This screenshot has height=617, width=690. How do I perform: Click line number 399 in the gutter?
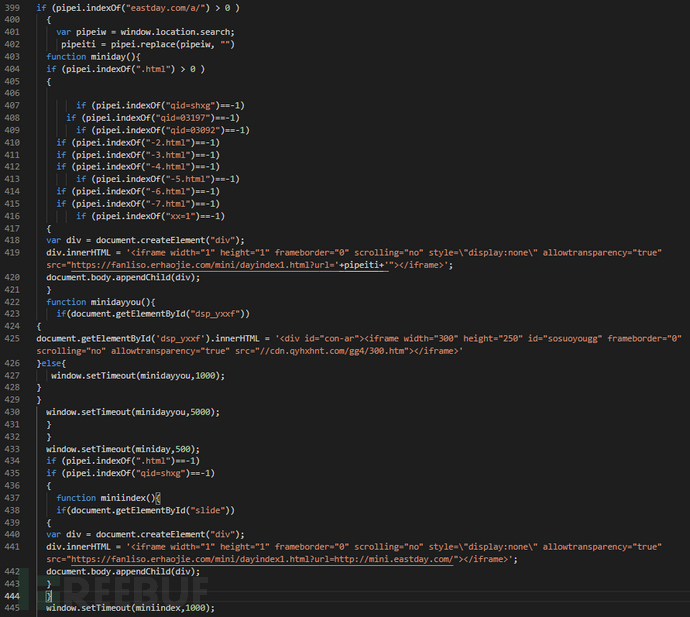[12, 7]
